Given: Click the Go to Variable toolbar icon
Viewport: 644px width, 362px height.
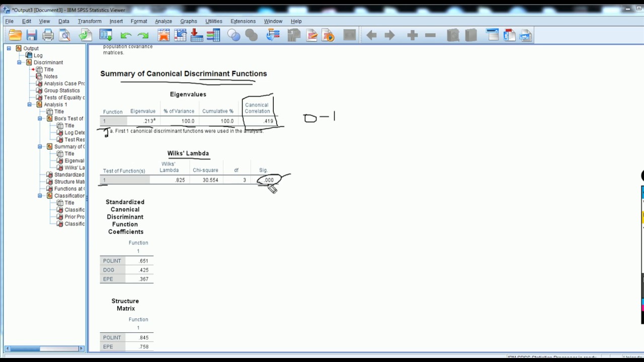Looking at the screenshot, I should click(x=197, y=35).
